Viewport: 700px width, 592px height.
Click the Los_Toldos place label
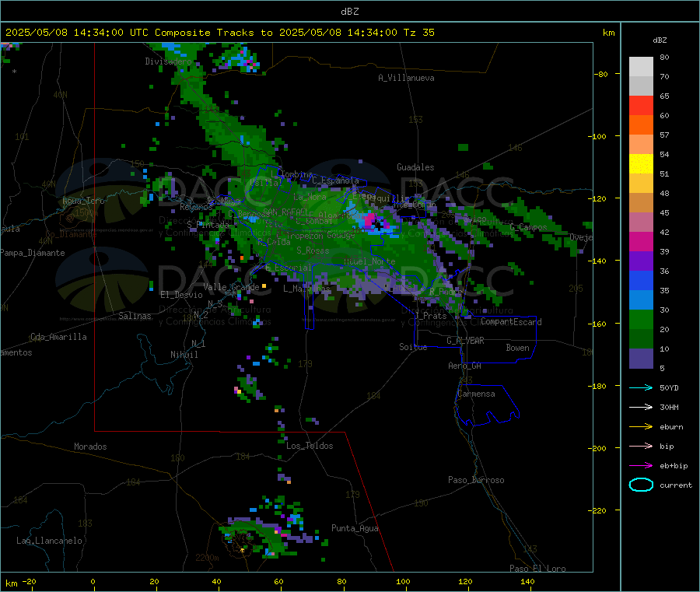(x=310, y=446)
